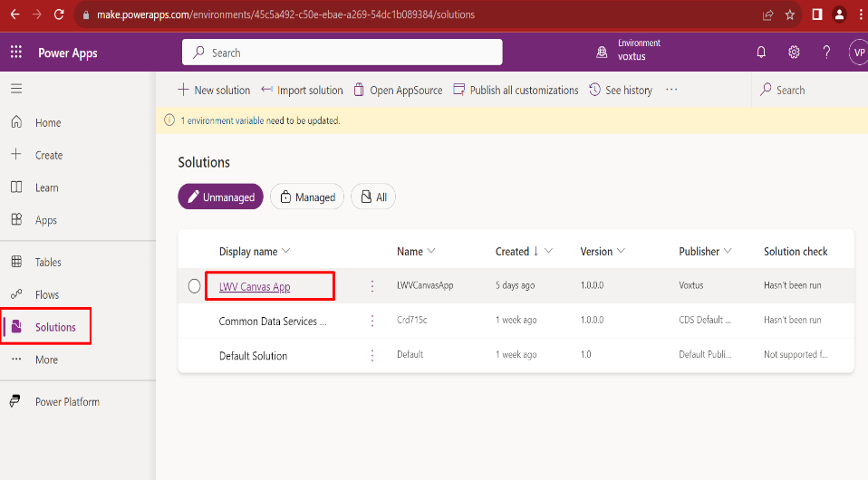Open the LWV Canvas App solution link
The height and width of the screenshot is (480, 868).
(x=255, y=286)
